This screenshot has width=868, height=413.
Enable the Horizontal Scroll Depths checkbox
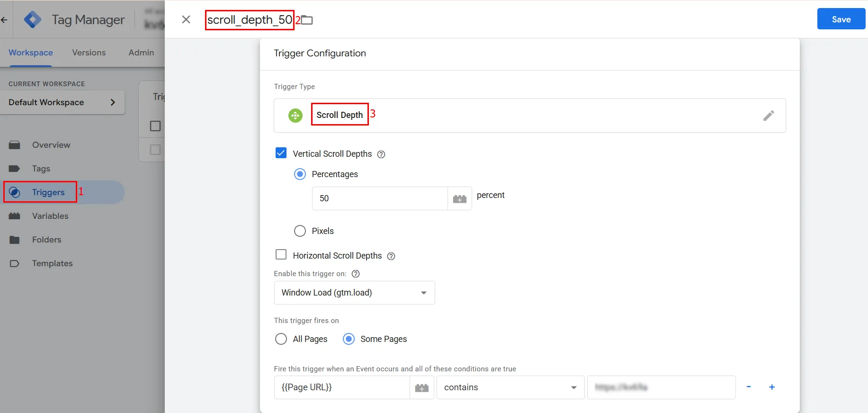pyautogui.click(x=281, y=255)
